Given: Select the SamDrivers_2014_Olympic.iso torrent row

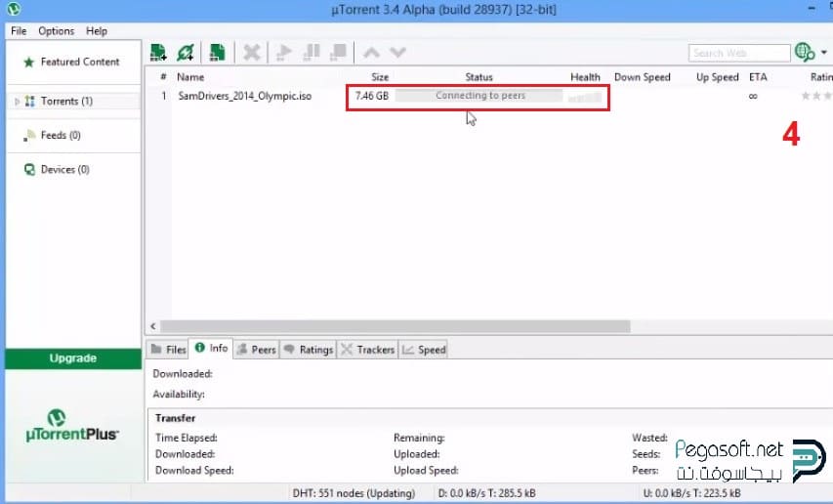Looking at the screenshot, I should [x=245, y=96].
